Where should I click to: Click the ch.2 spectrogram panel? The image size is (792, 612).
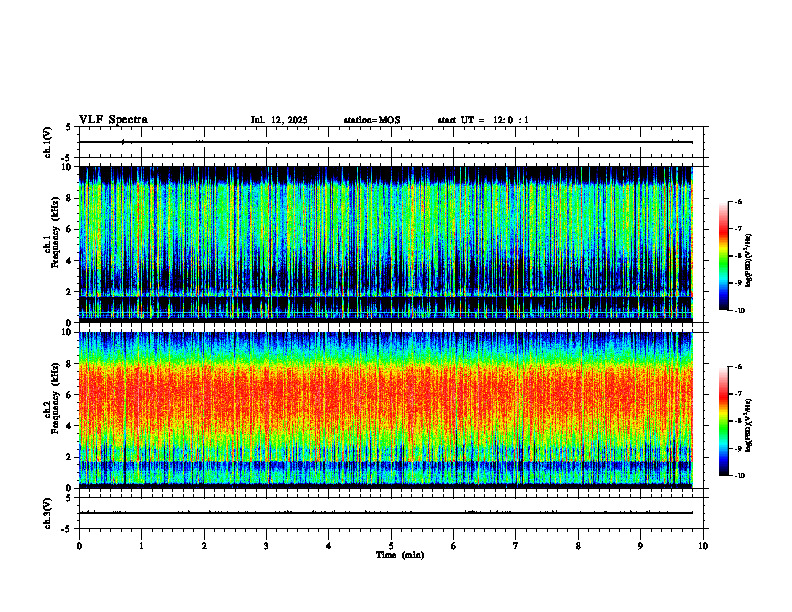[x=386, y=410]
